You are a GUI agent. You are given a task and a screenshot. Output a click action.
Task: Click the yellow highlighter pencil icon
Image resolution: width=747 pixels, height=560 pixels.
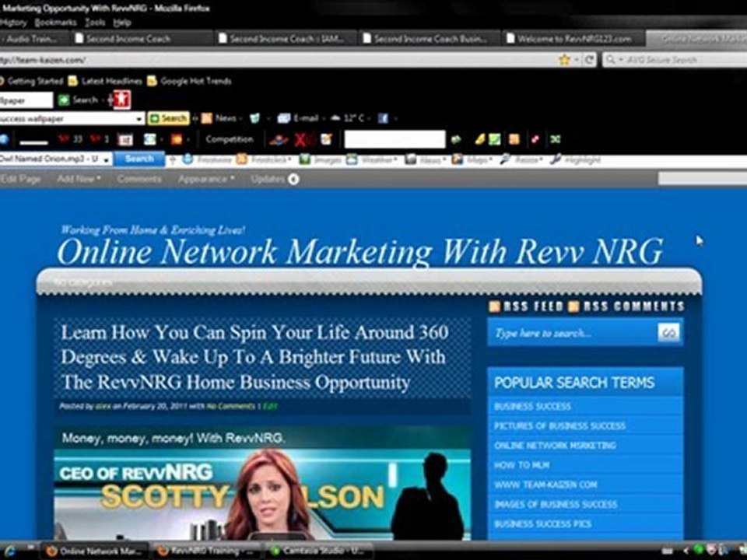(x=480, y=139)
